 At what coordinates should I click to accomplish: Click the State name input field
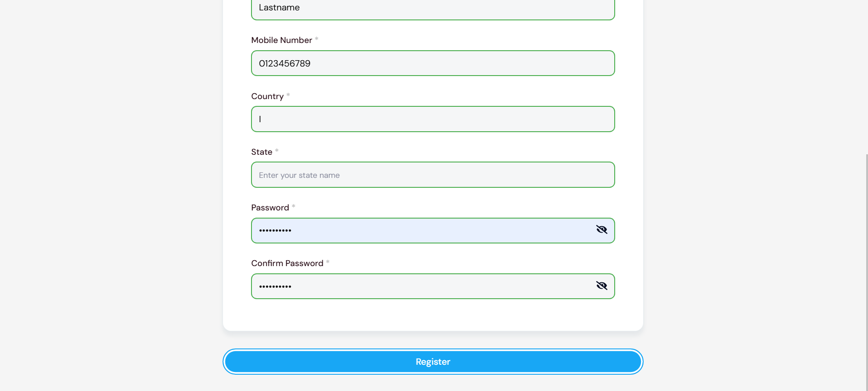432,175
